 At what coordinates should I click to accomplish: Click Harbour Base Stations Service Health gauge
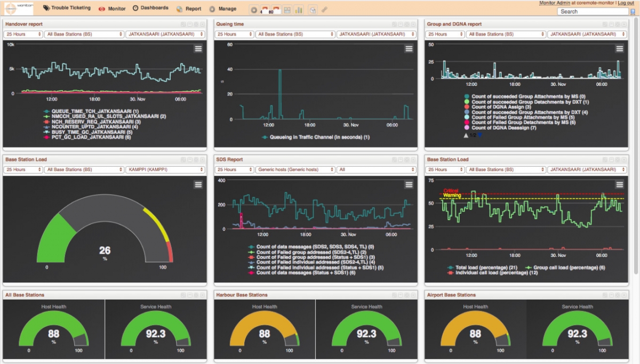pos(366,328)
